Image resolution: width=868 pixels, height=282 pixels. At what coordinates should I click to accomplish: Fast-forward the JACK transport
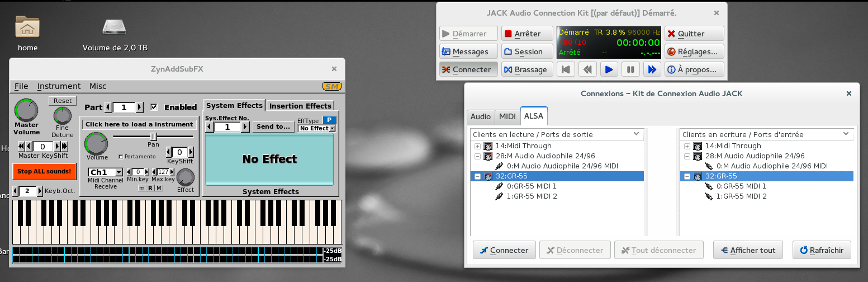pyautogui.click(x=652, y=69)
